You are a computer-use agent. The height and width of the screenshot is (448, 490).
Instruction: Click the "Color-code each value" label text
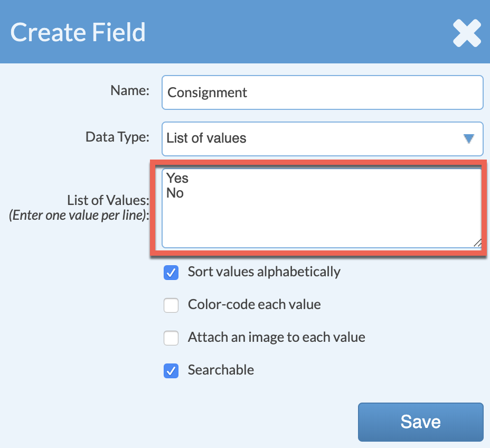click(254, 305)
